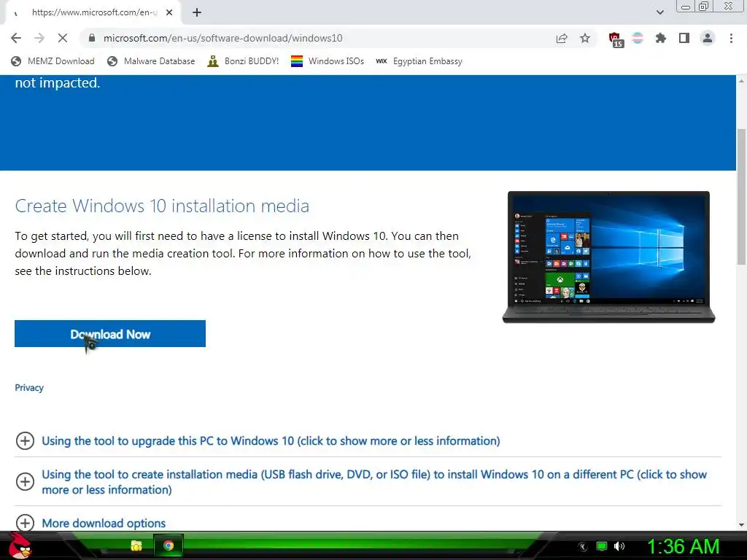Open the Extensions puzzle menu
The width and height of the screenshot is (747, 560).
[661, 38]
